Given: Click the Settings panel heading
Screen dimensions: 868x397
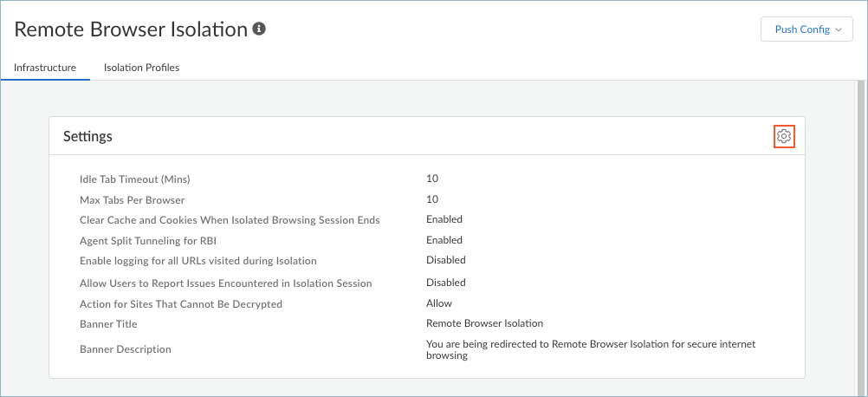Looking at the screenshot, I should coord(87,136).
